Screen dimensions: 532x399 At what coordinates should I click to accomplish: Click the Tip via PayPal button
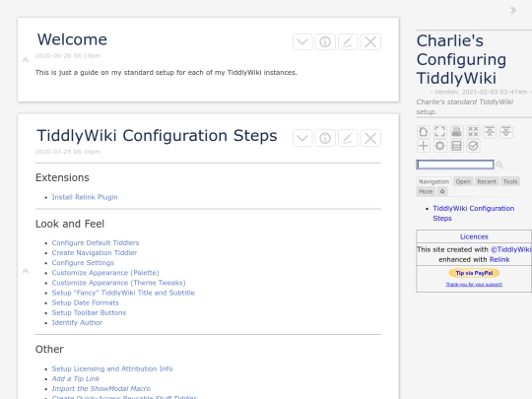pos(474,273)
